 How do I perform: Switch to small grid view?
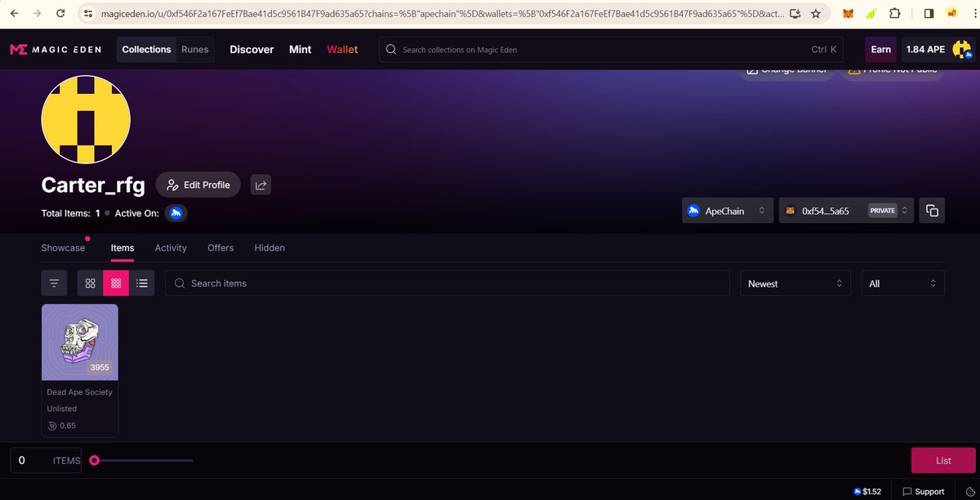pyautogui.click(x=116, y=283)
